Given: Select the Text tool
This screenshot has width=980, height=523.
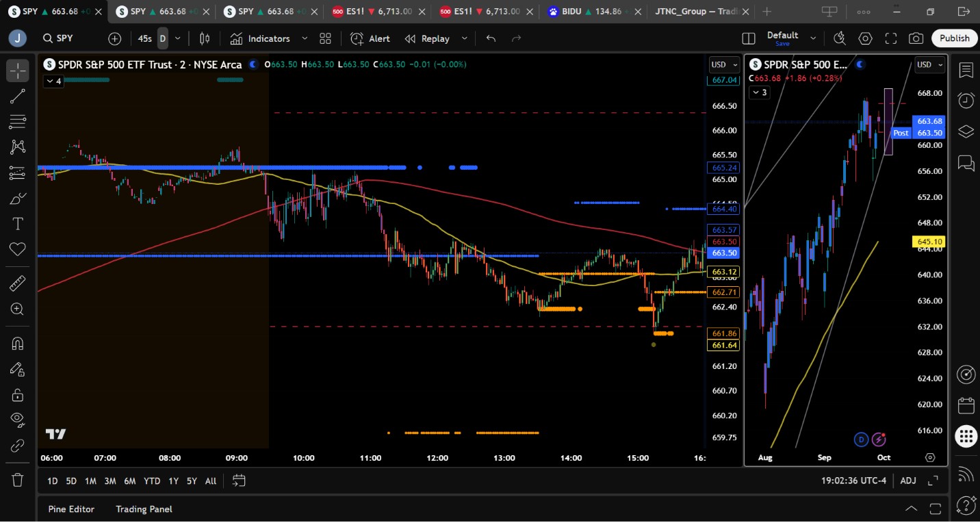Looking at the screenshot, I should click(x=18, y=224).
